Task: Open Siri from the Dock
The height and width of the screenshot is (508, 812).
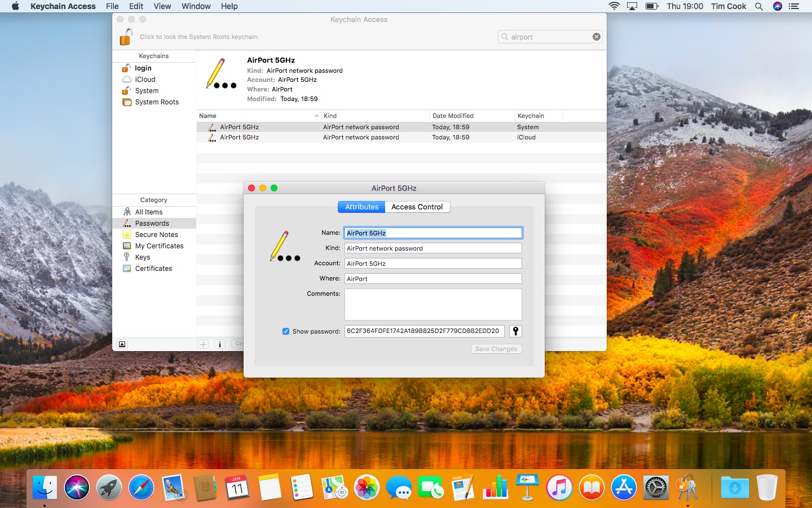Action: click(77, 487)
